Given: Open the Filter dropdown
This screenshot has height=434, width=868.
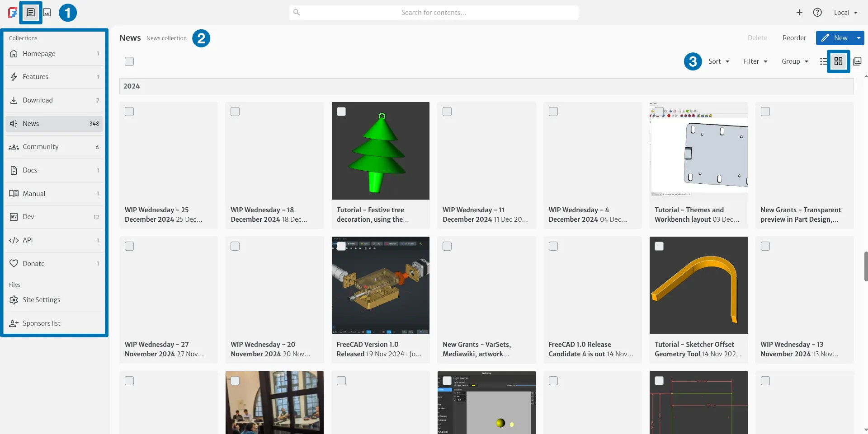Looking at the screenshot, I should 755,61.
